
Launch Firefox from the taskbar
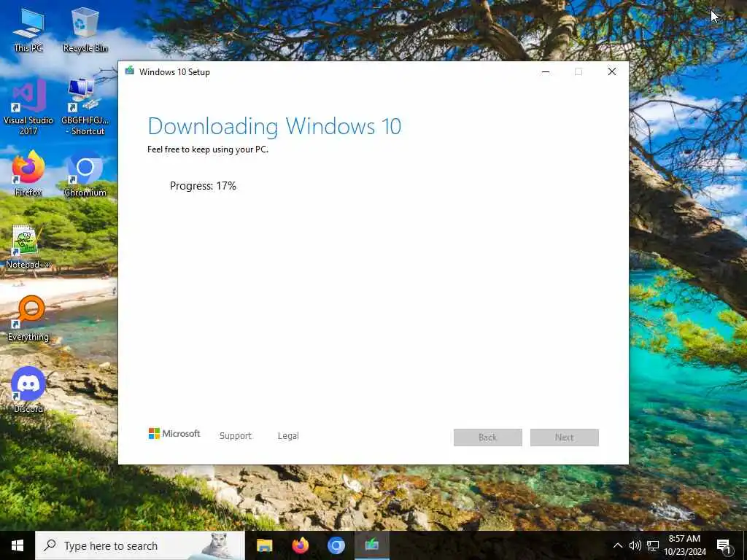(x=300, y=545)
